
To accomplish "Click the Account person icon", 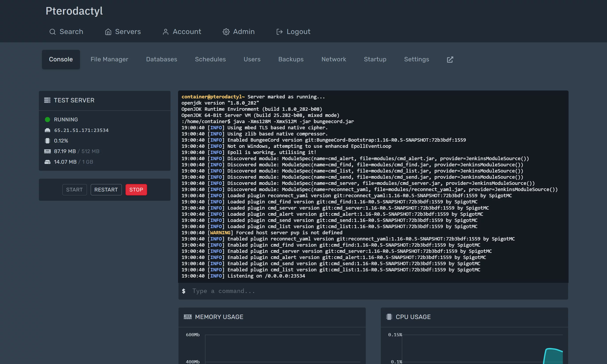I will click(165, 32).
